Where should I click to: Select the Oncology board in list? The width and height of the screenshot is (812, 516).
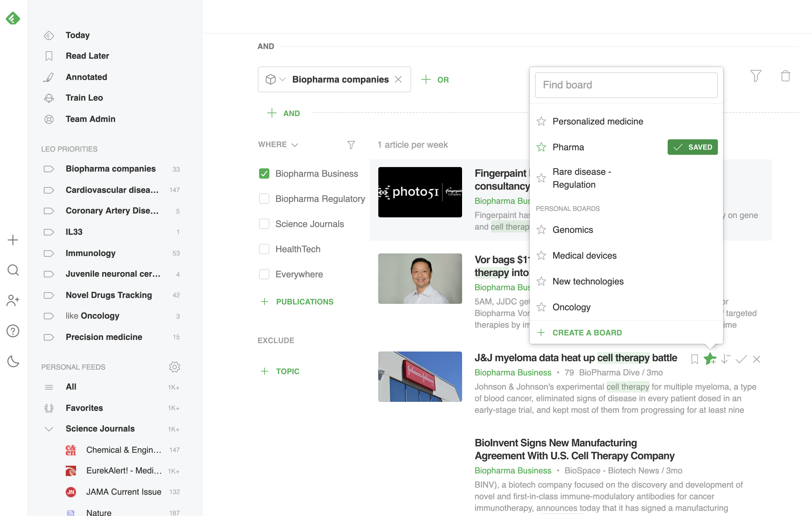571,307
